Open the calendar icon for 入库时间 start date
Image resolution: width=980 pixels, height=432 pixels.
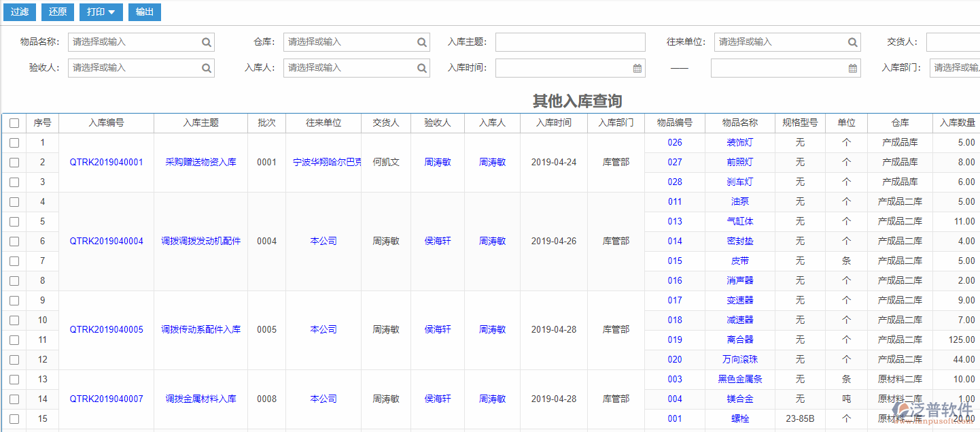click(637, 67)
